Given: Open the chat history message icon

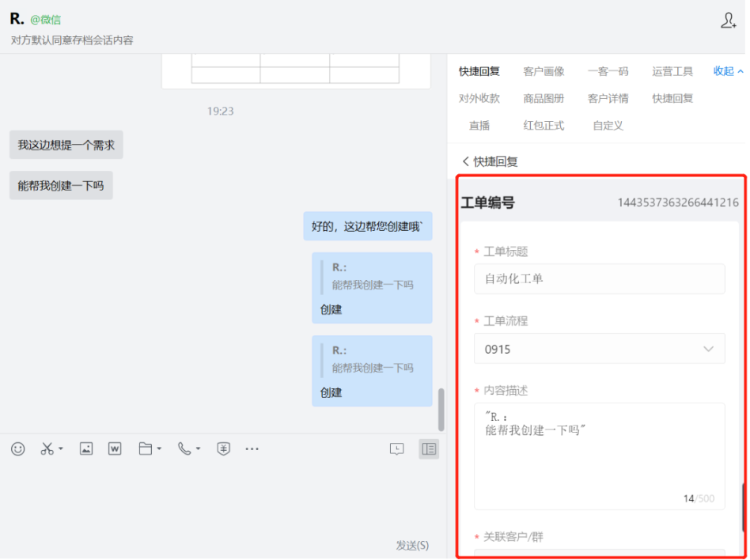Looking at the screenshot, I should tap(396, 448).
